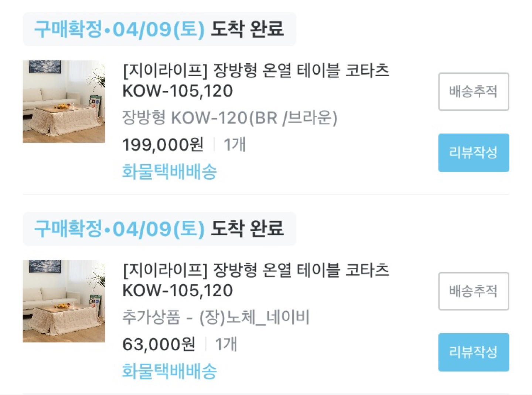532x395 pixels.
Task: Click 리뷰작성 for the 63,000원 item
Action: pyautogui.click(x=474, y=352)
